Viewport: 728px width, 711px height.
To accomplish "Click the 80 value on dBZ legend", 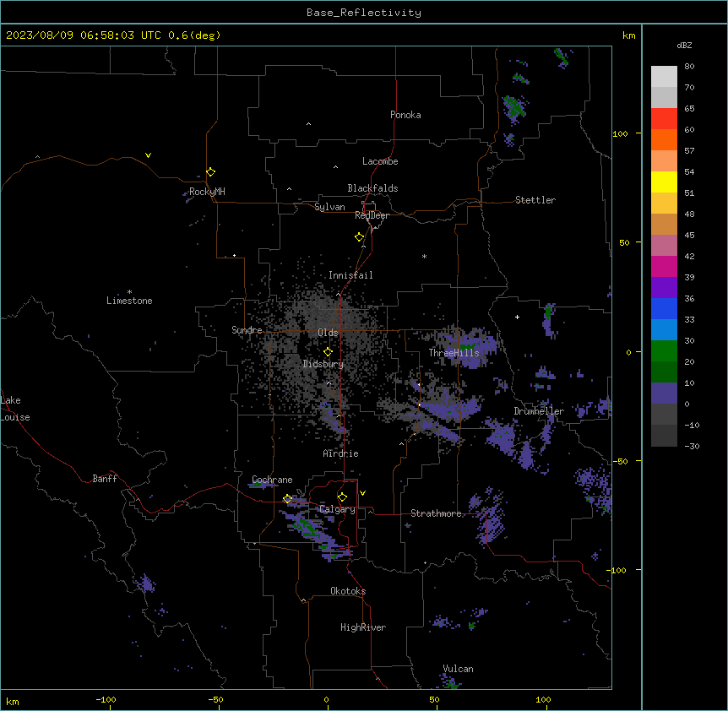I will click(x=689, y=67).
